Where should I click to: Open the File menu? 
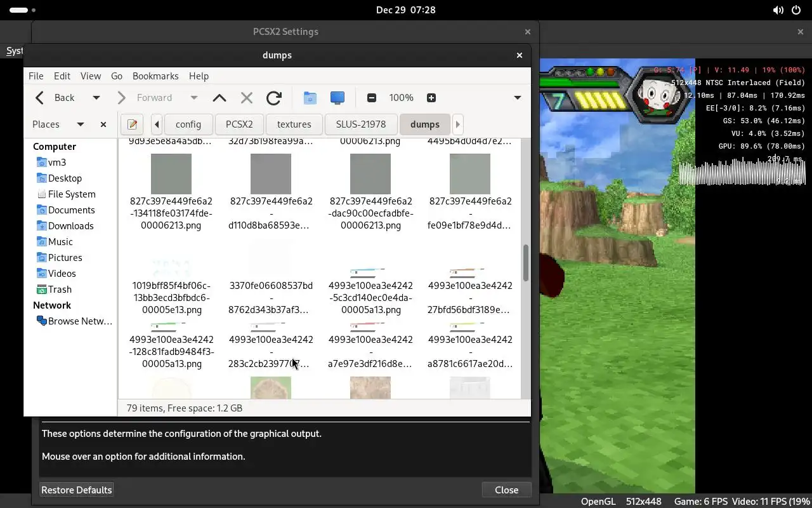coord(36,76)
